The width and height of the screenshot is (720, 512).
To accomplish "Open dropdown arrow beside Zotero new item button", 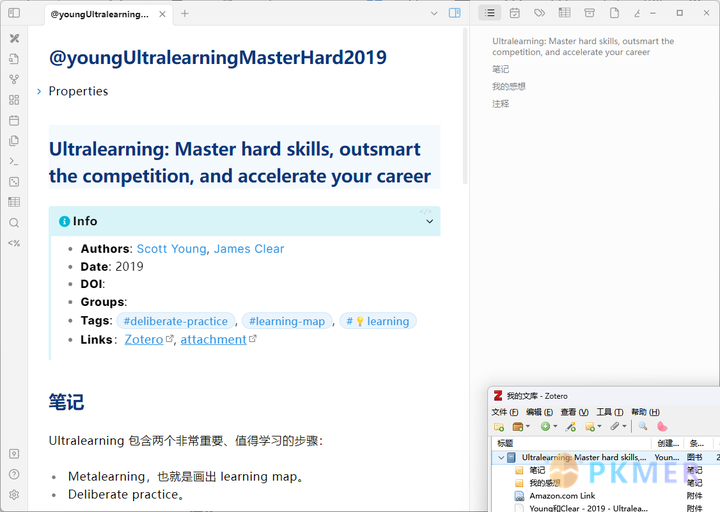I will pos(555,427).
